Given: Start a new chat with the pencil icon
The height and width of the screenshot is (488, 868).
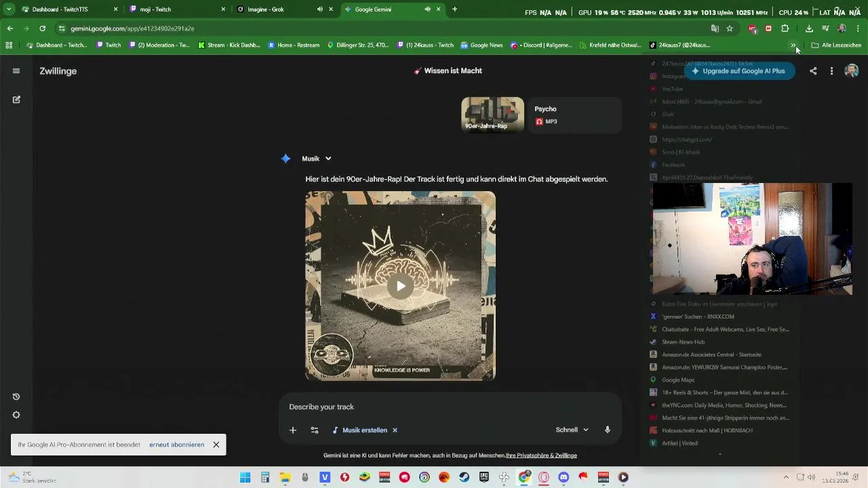Looking at the screenshot, I should (x=16, y=100).
